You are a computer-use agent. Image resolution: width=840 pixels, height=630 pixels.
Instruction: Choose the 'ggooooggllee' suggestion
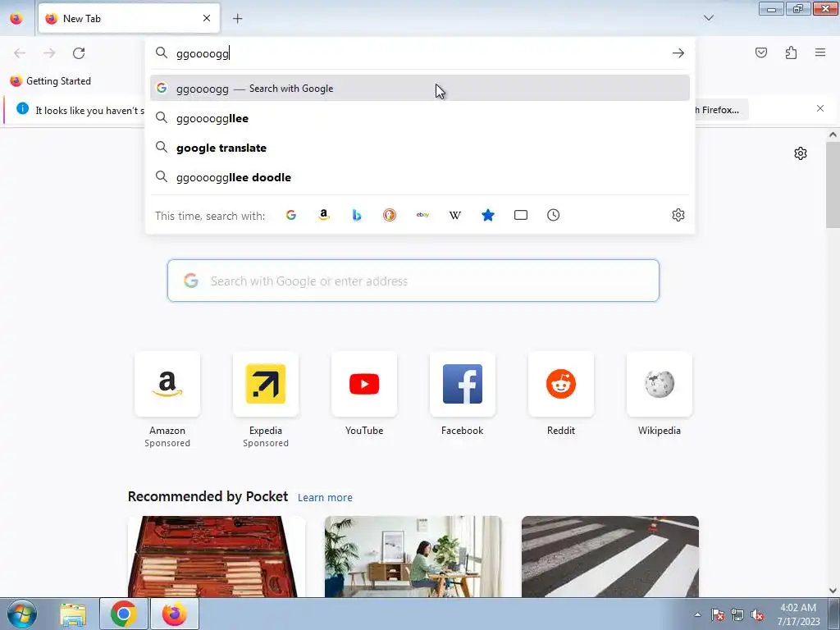tap(420, 118)
